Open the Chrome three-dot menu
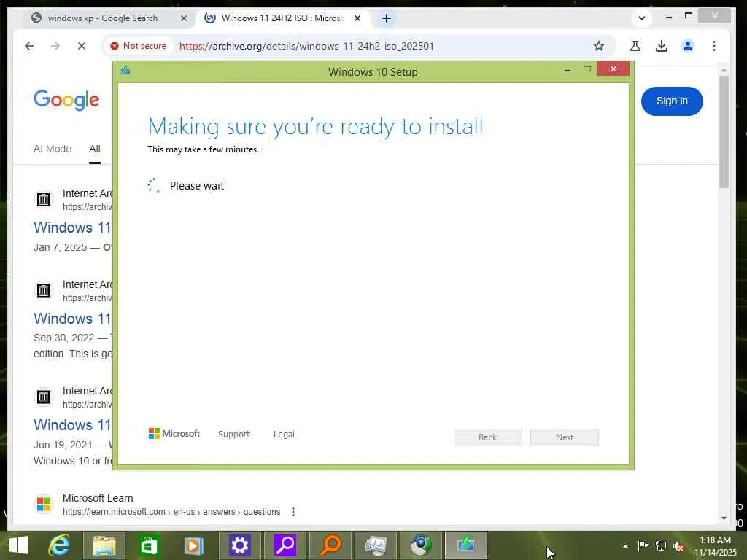 (x=713, y=46)
